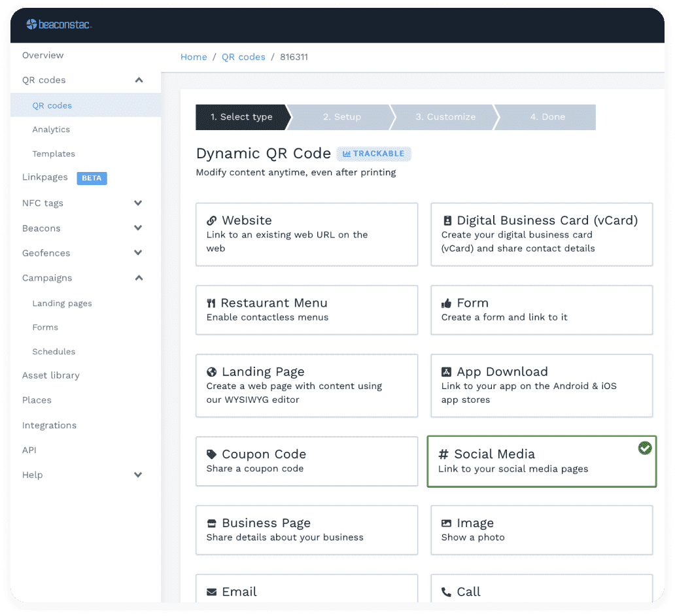675x616 pixels.
Task: Go to Home breadcrumb link
Action: pos(194,57)
